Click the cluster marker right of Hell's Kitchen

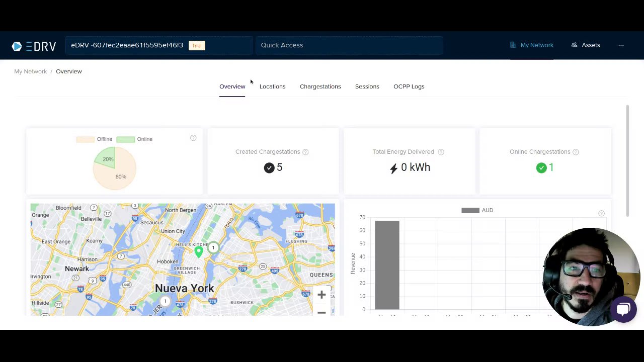[x=213, y=247]
